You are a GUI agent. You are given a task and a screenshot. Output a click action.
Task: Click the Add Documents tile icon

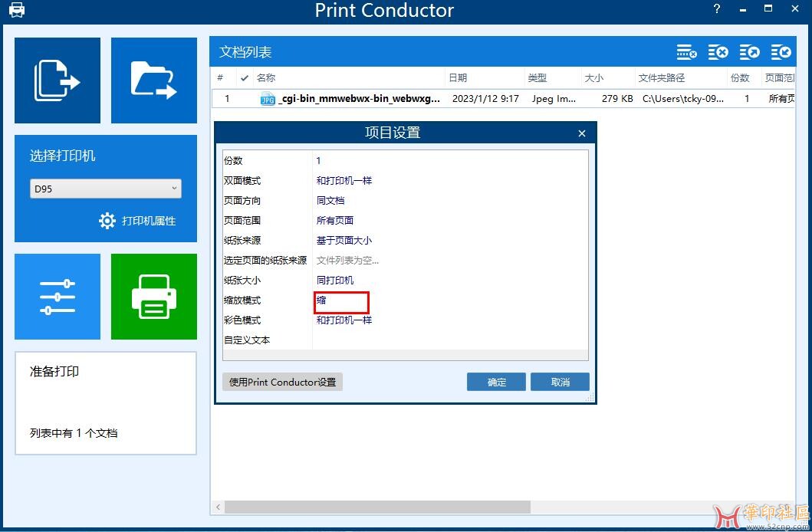tap(58, 80)
